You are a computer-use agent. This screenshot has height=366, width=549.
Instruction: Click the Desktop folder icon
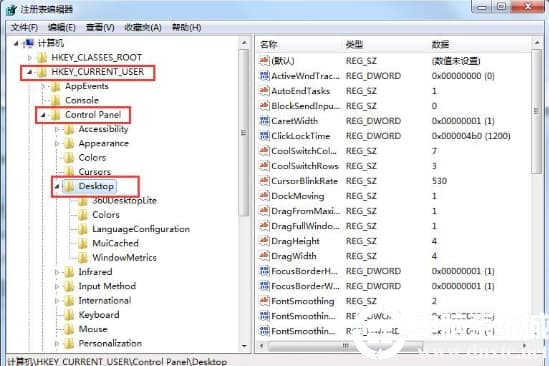point(69,186)
